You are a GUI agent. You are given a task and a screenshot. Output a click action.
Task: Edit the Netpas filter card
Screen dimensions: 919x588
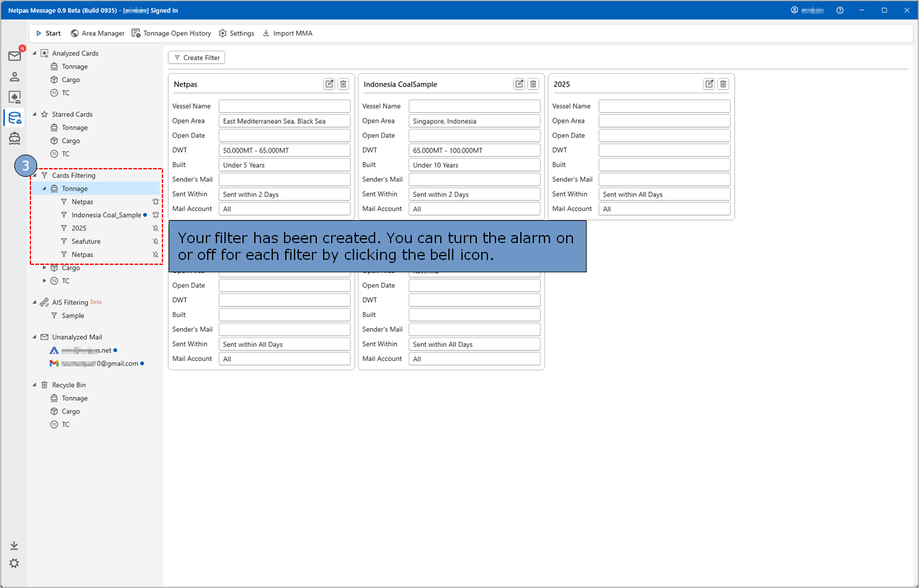click(x=329, y=84)
